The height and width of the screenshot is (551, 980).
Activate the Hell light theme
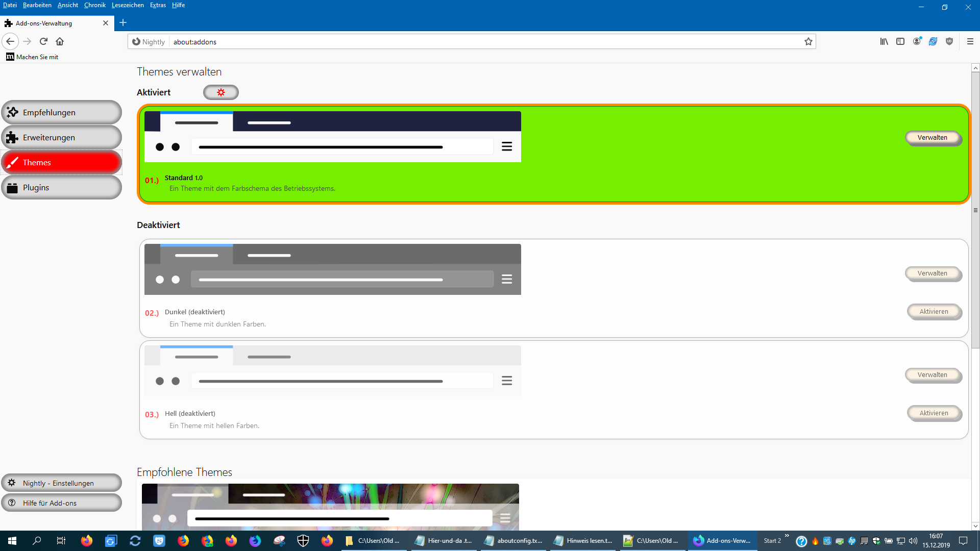[934, 413]
